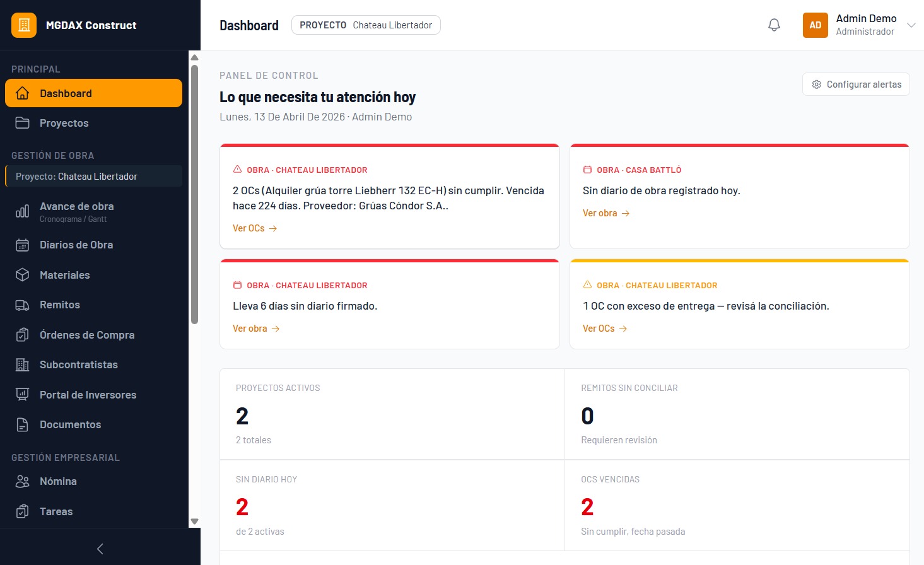Expand the Admin Demo user menu chevron
The height and width of the screenshot is (565, 924).
[x=911, y=25]
